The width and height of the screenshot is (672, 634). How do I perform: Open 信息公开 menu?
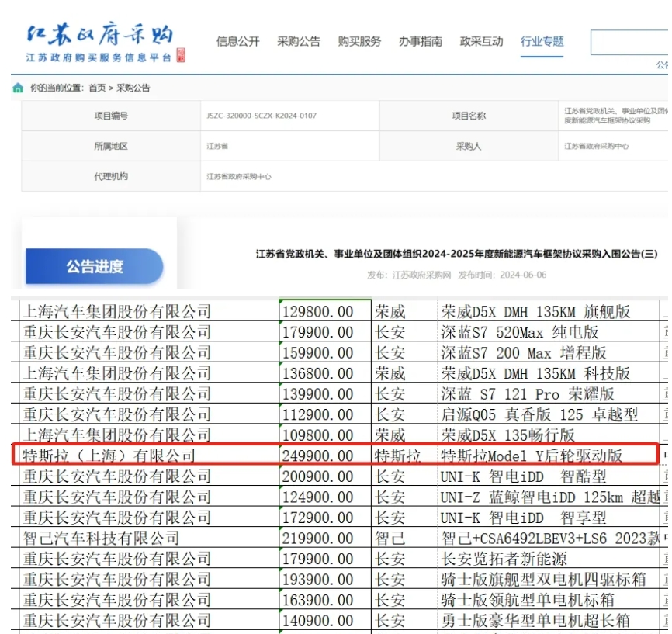point(238,42)
